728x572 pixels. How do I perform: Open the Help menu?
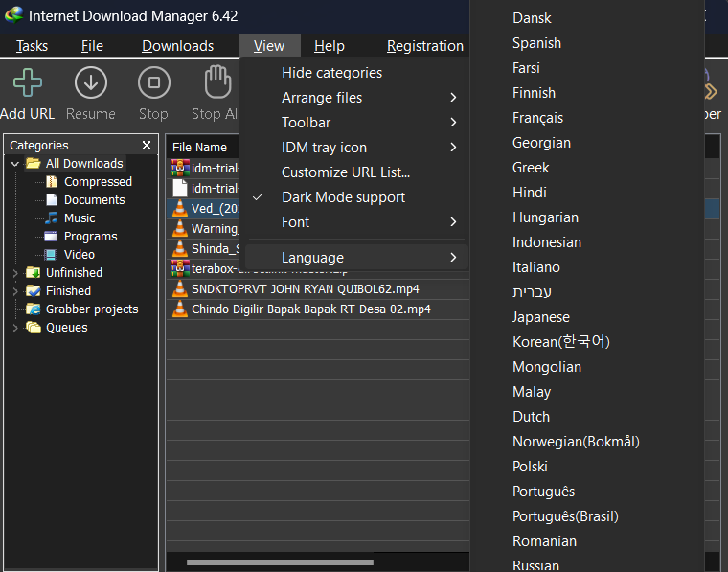pos(330,46)
